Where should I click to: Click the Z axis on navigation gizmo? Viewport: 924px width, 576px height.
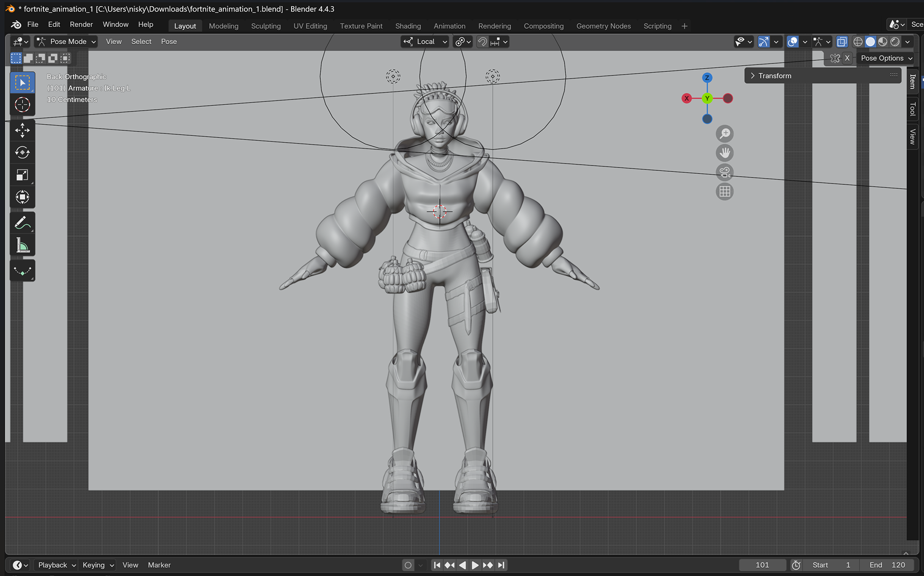click(x=707, y=77)
